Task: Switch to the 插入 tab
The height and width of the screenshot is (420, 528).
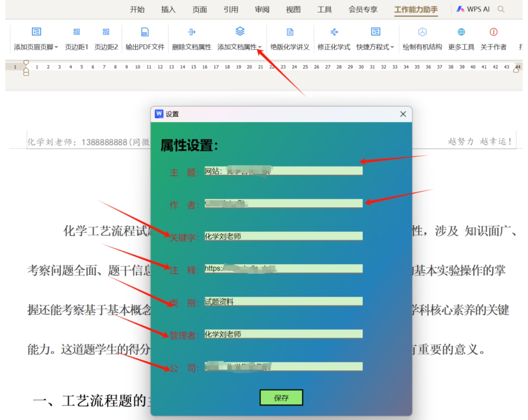Action: [168, 9]
